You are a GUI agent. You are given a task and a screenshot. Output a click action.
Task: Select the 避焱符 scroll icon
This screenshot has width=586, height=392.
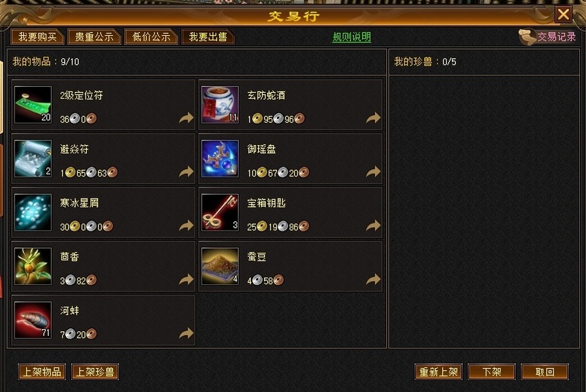pos(33,159)
